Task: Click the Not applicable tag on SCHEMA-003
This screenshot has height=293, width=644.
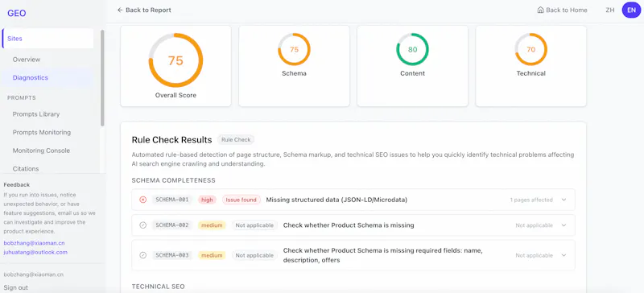Action: [254, 255]
